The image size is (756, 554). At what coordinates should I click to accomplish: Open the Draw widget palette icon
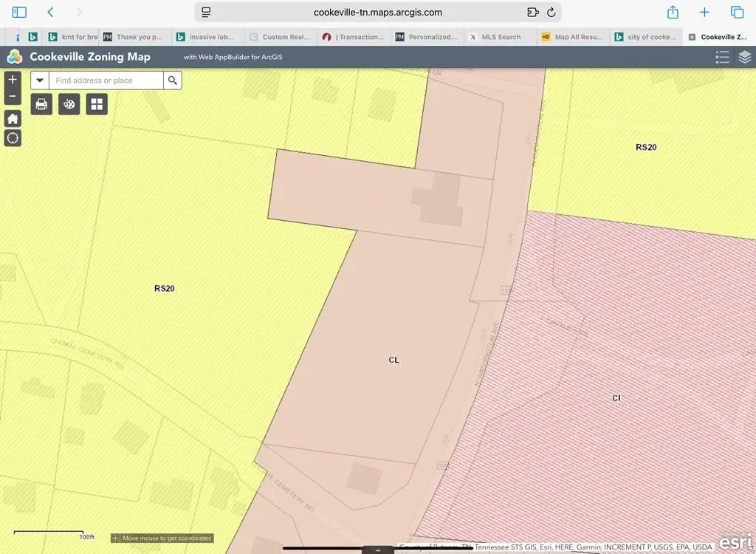[x=69, y=104]
